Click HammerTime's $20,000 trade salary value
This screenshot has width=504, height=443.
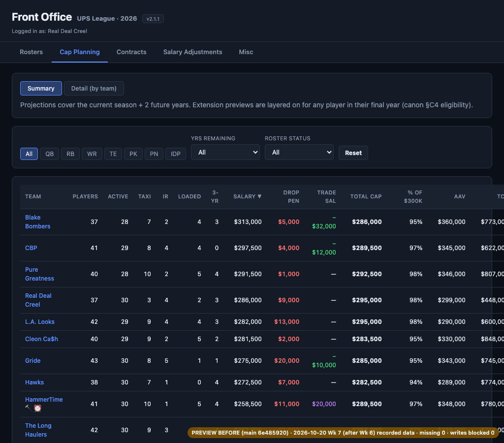click(x=324, y=404)
